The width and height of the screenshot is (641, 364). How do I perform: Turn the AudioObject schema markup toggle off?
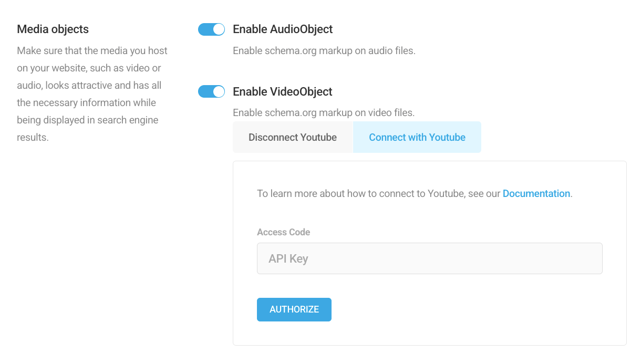tap(211, 29)
